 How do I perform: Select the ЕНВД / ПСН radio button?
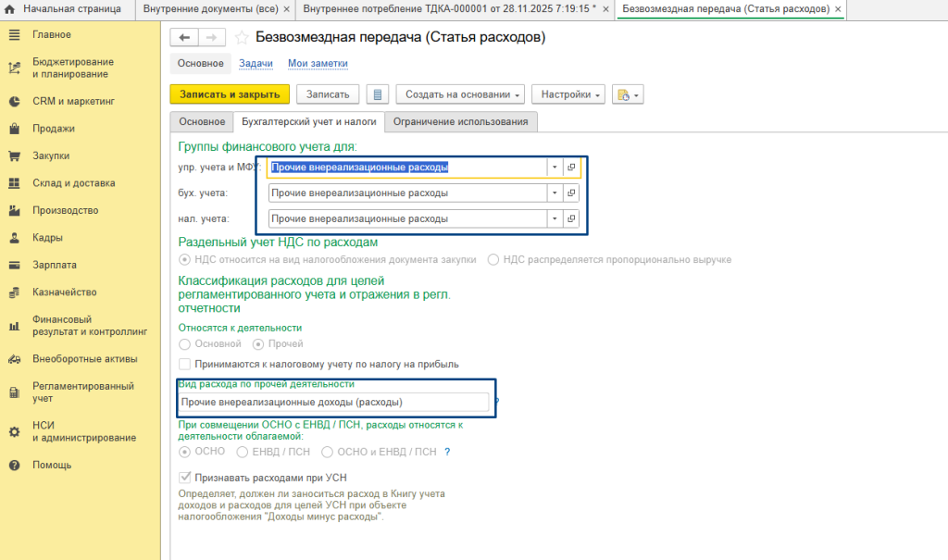(x=243, y=452)
